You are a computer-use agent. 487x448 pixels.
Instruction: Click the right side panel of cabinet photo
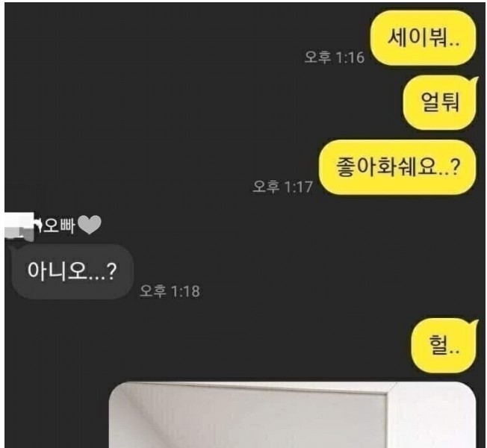click(x=432, y=416)
